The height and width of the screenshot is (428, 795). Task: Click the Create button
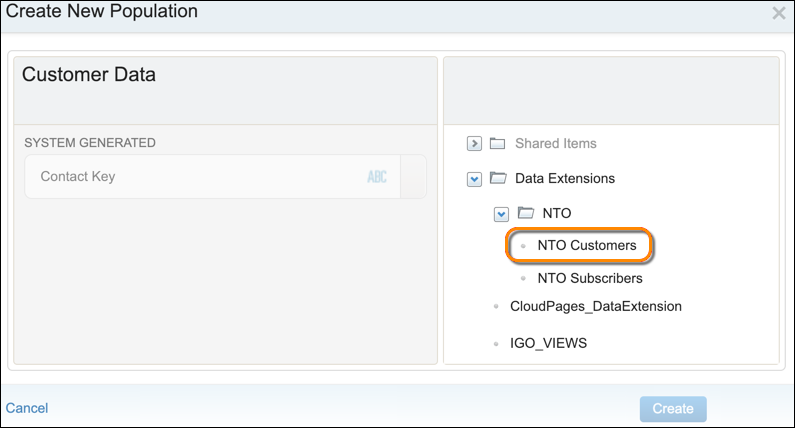(673, 409)
